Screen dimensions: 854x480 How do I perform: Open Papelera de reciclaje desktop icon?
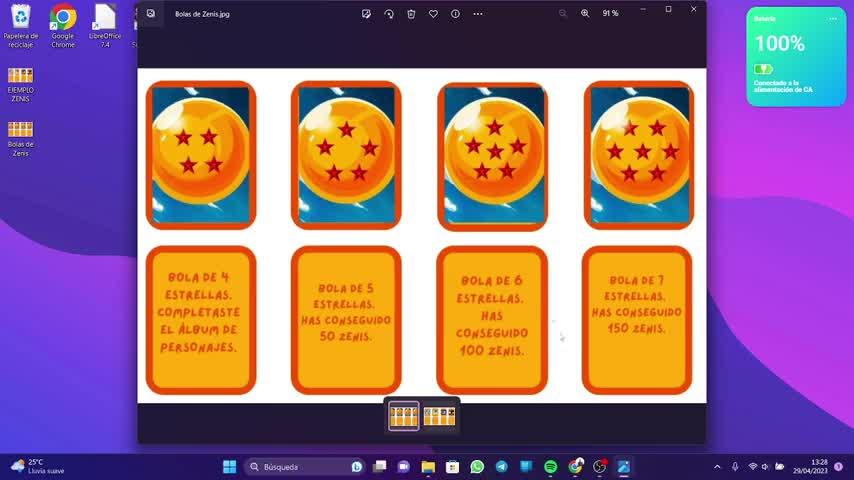point(21,26)
